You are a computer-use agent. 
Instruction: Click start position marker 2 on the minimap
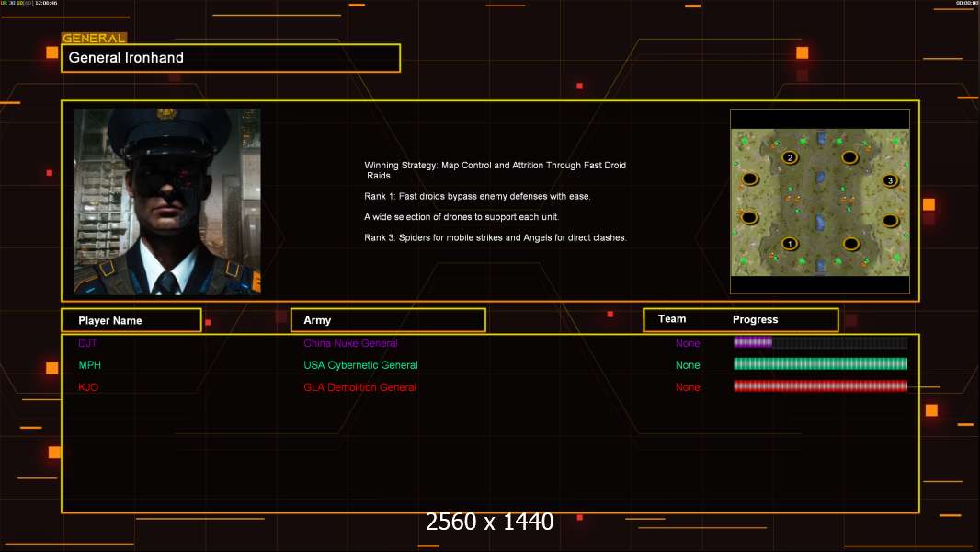click(x=790, y=157)
